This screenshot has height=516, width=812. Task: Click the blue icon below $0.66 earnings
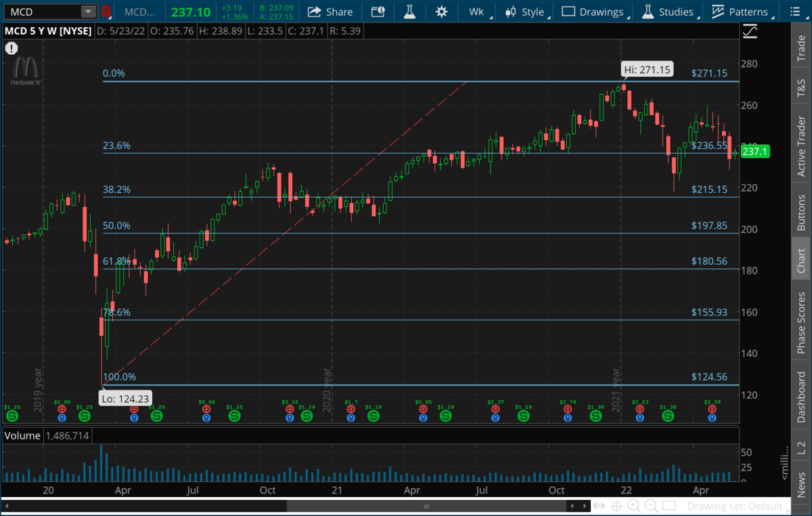click(207, 418)
